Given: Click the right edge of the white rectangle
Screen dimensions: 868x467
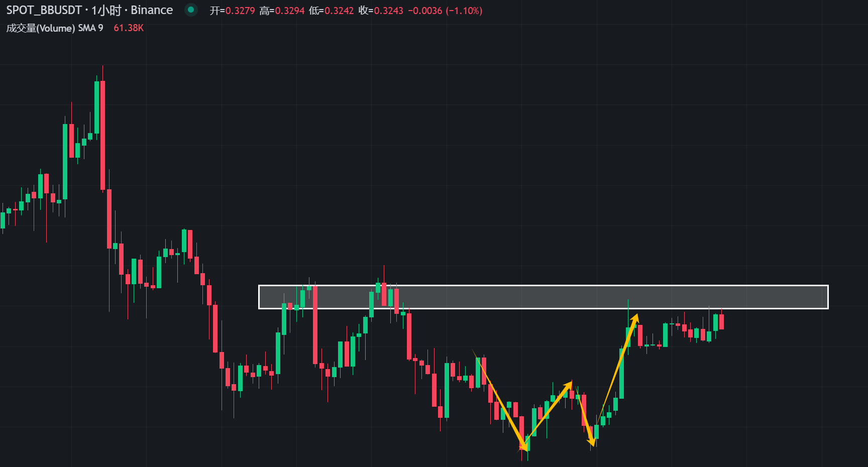Looking at the screenshot, I should click(x=828, y=297).
